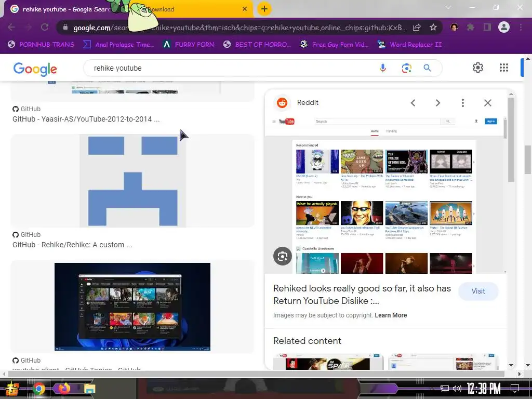
Task: Click the horizontal page scrollbar
Action: click(256, 374)
